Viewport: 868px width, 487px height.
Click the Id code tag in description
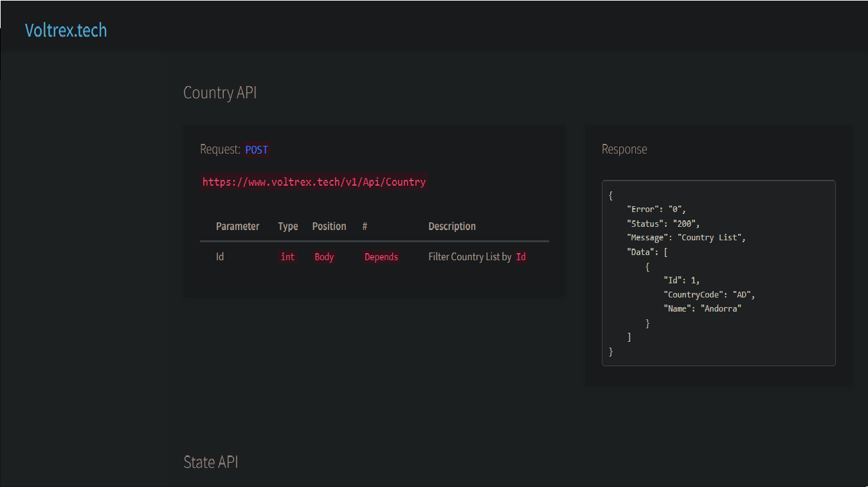pos(521,257)
